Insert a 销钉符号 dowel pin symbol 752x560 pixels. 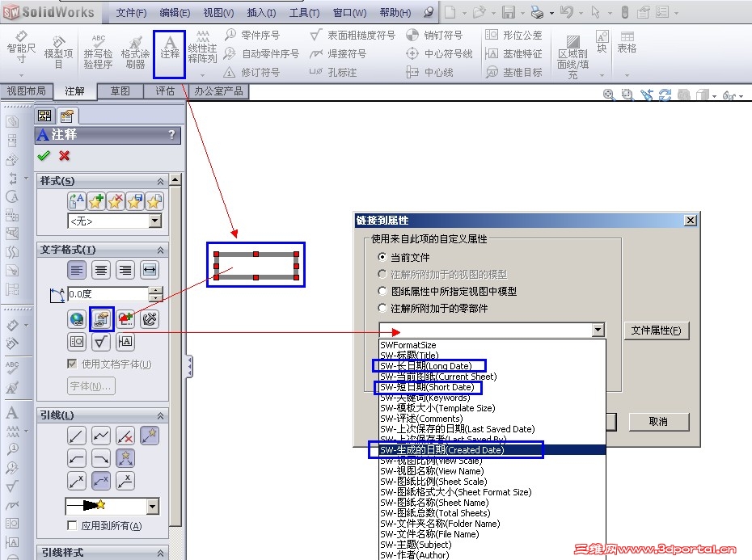434,35
